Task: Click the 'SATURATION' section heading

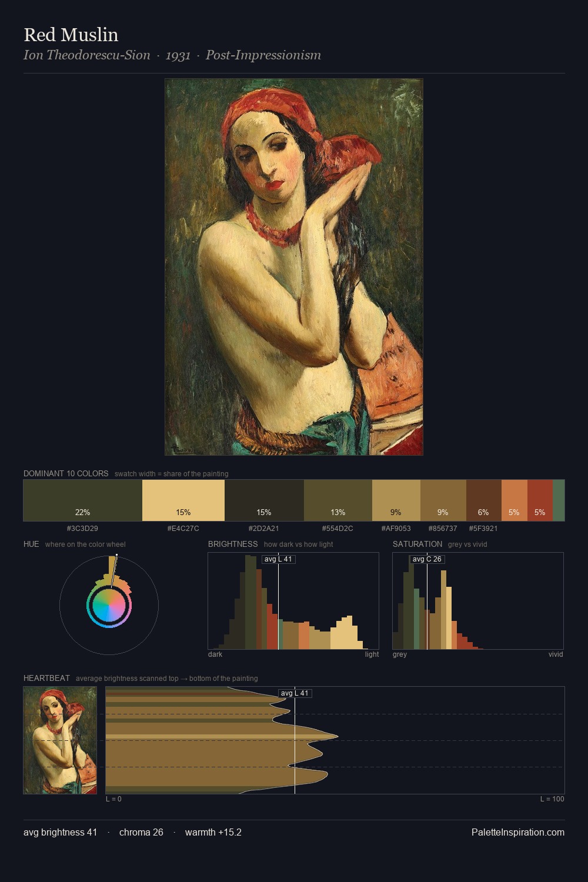Action: pos(417,544)
